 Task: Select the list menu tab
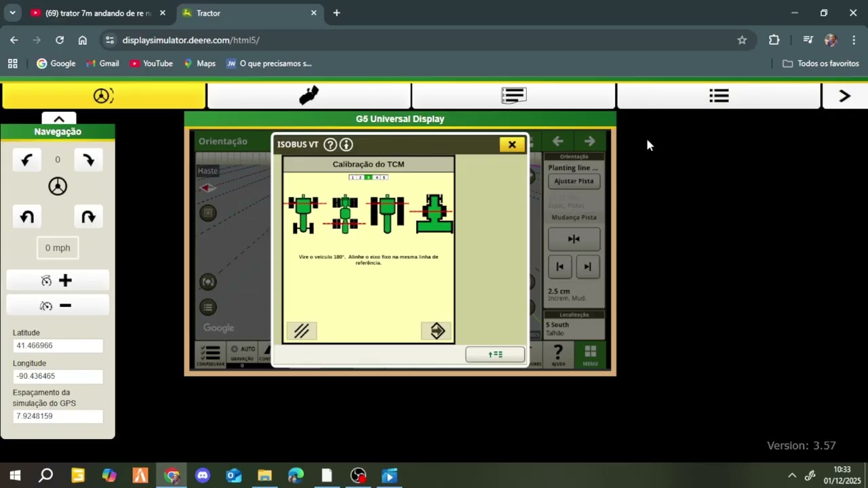click(x=719, y=96)
